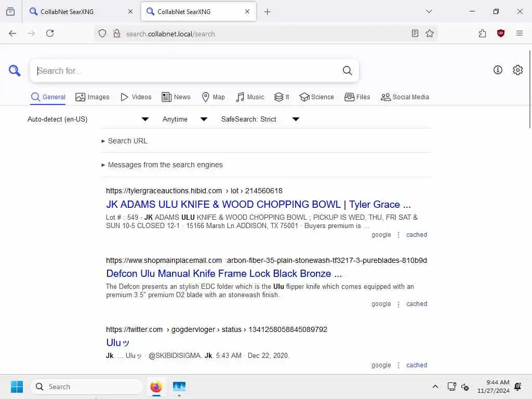The image size is (532, 399).
Task: Open the SafeSearch Strict dropdown
Action: (x=260, y=119)
